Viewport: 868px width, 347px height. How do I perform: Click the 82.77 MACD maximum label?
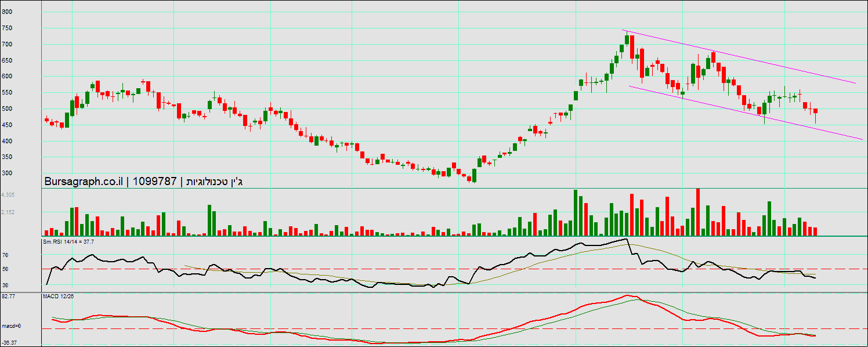click(x=8, y=296)
